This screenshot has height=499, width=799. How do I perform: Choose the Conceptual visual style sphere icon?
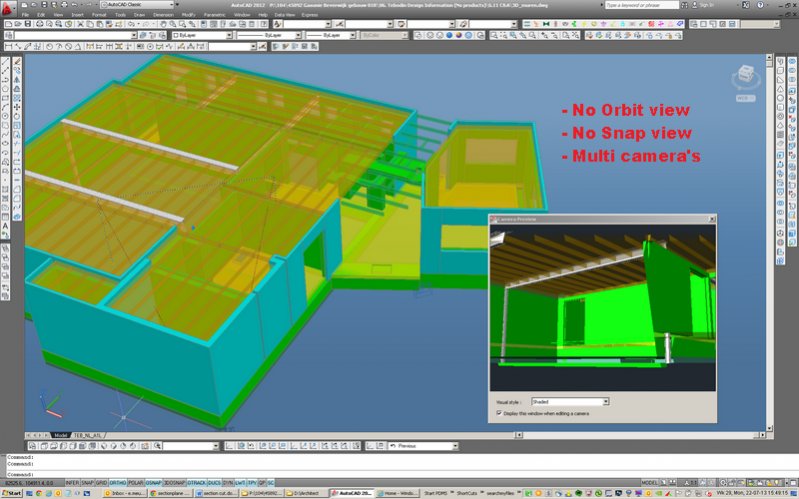pyautogui.click(x=459, y=35)
